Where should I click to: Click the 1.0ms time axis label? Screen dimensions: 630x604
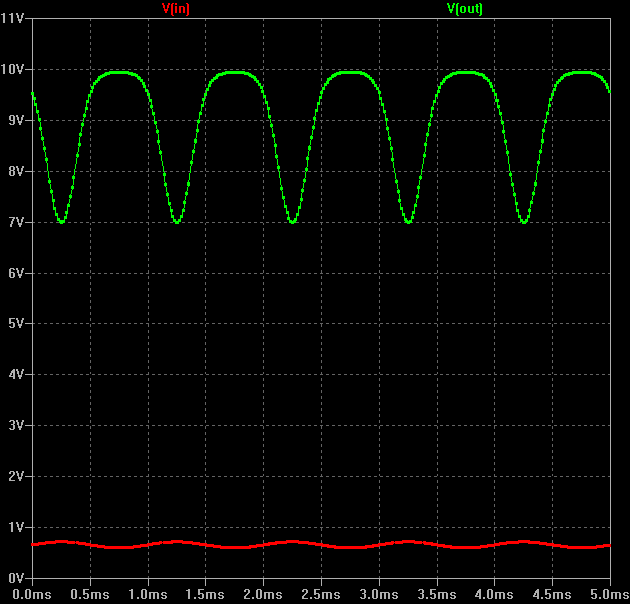coord(148,594)
